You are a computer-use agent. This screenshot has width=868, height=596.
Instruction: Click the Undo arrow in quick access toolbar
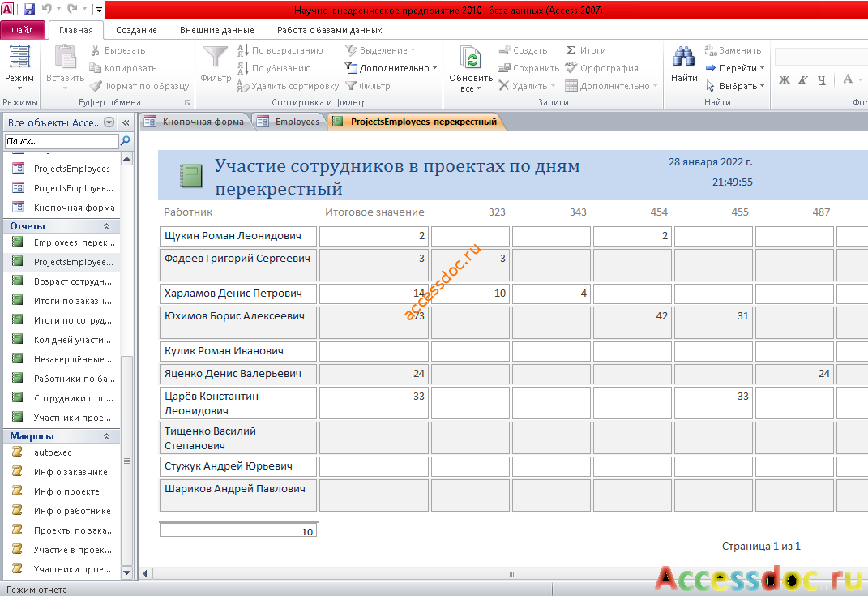coord(46,9)
